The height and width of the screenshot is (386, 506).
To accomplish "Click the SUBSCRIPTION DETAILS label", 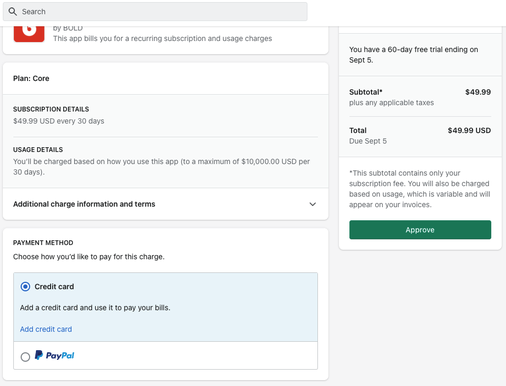I will point(51,109).
